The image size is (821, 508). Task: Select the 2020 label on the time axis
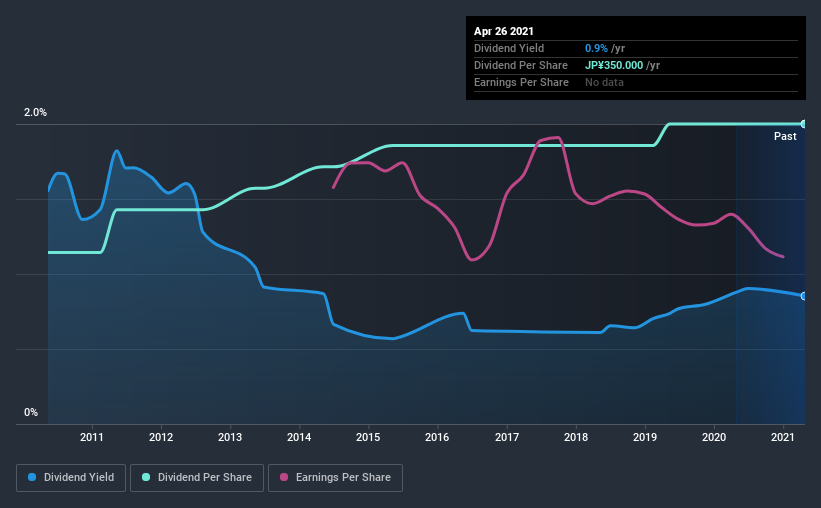click(714, 437)
